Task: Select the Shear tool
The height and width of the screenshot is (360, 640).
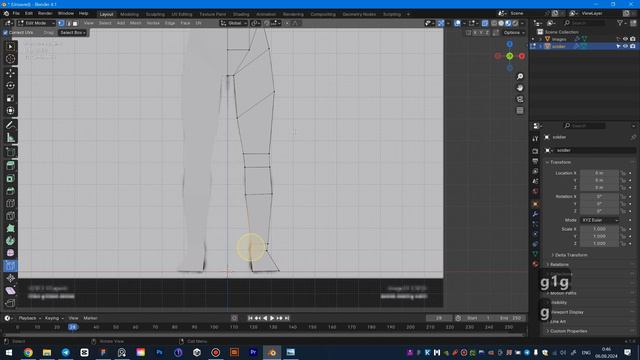Action: 11,291
